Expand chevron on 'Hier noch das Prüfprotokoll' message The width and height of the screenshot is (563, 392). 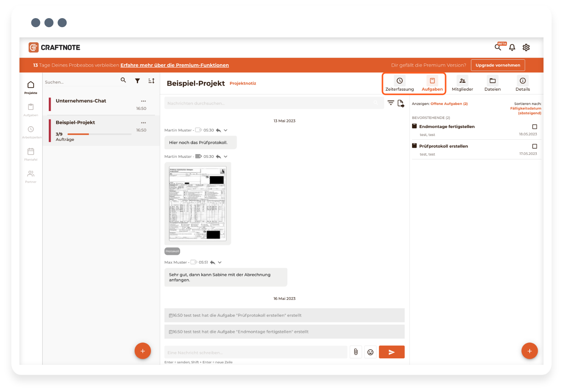point(226,130)
